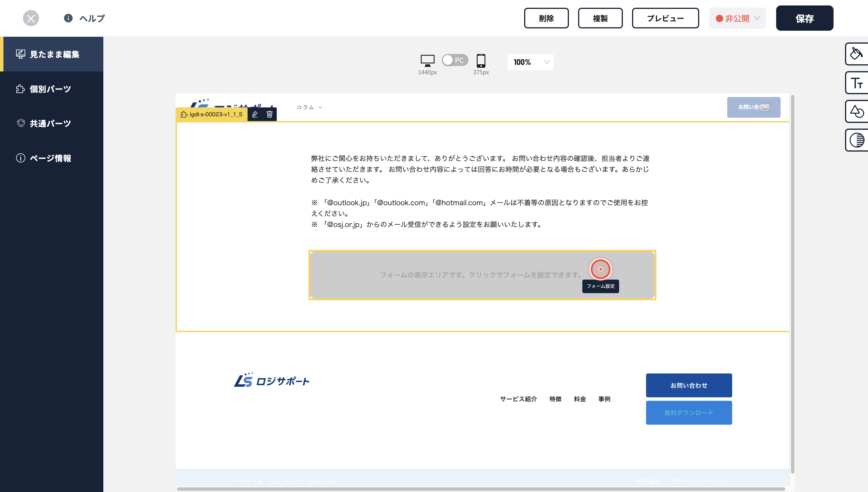Click the footer お問い合わせ button
The image size is (868, 492).
pos(689,386)
